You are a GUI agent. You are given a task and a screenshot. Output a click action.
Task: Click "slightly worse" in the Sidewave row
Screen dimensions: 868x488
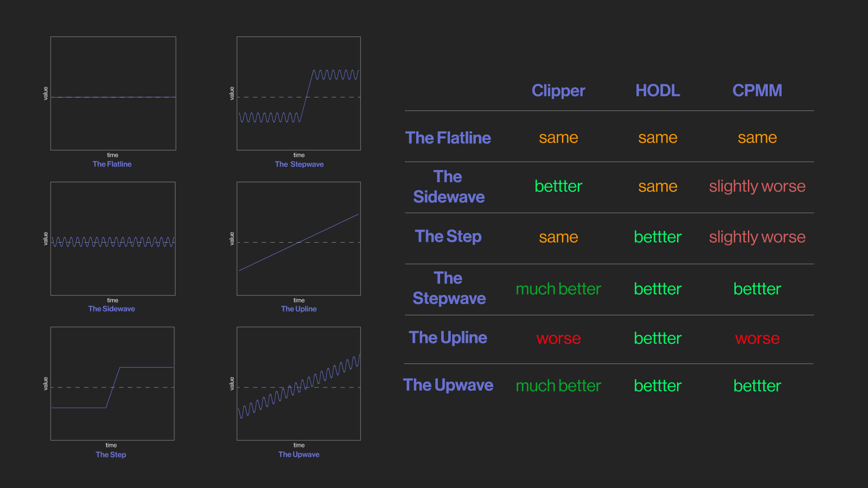[x=757, y=186]
